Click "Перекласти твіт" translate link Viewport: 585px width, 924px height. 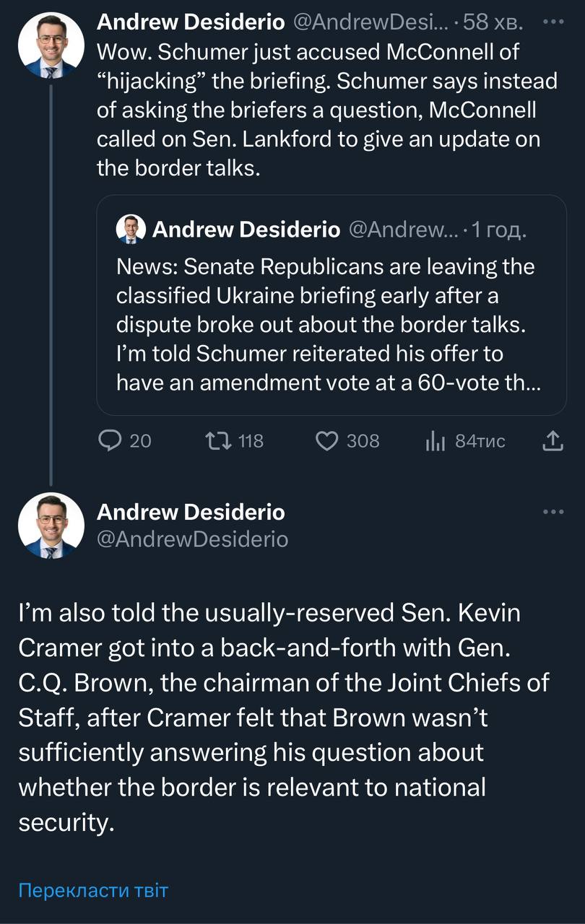(92, 889)
